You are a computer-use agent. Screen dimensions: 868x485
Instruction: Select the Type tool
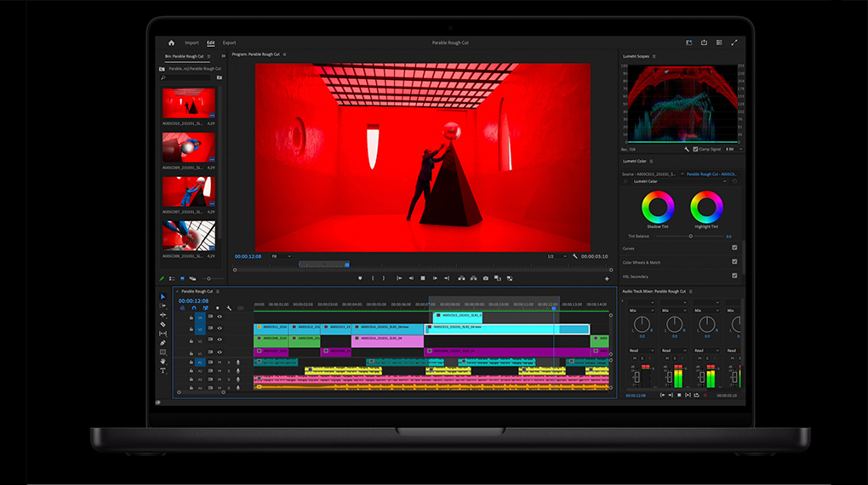point(163,371)
